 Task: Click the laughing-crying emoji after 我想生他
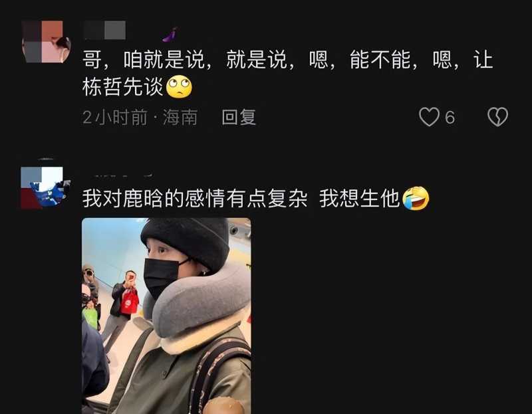[416, 198]
